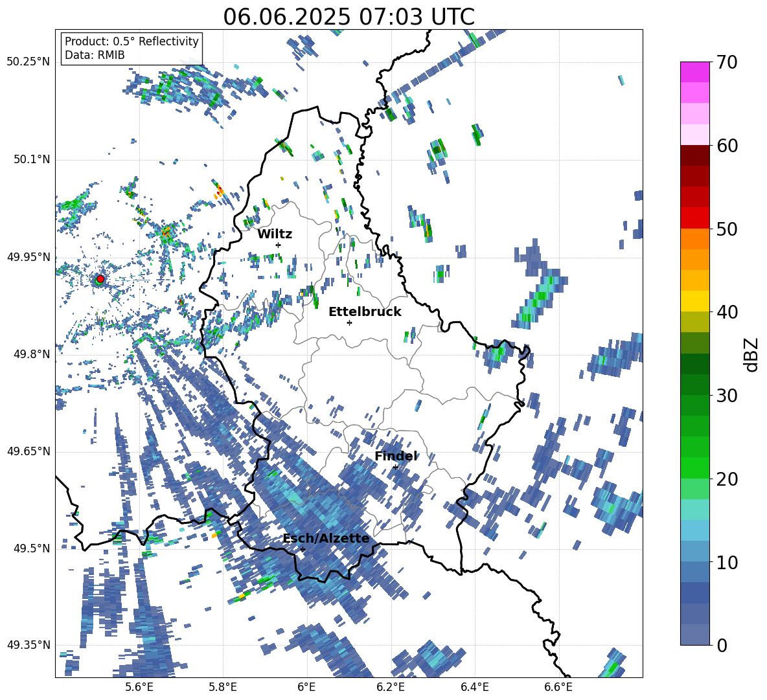Click the 6°E longitude label
The image size is (767, 700).
pos(306,687)
